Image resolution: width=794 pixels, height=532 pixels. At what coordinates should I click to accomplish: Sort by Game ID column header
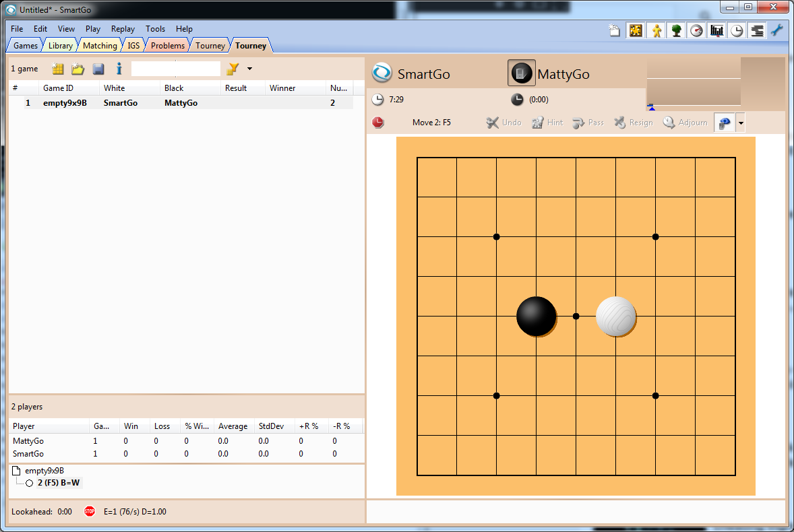pos(68,88)
